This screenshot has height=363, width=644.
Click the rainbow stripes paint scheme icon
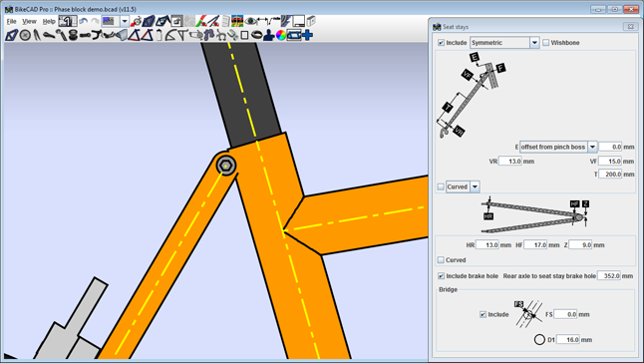pos(237,21)
